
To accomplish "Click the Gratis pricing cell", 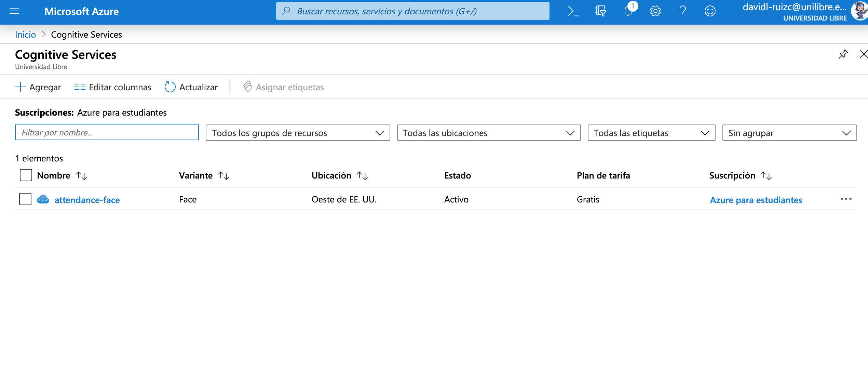I will pyautogui.click(x=588, y=199).
